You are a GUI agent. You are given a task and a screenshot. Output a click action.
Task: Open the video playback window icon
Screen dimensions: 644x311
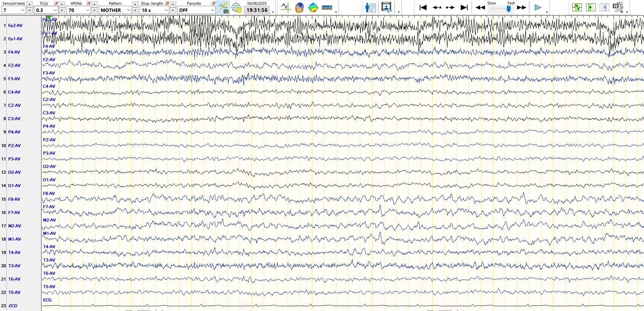[x=386, y=8]
